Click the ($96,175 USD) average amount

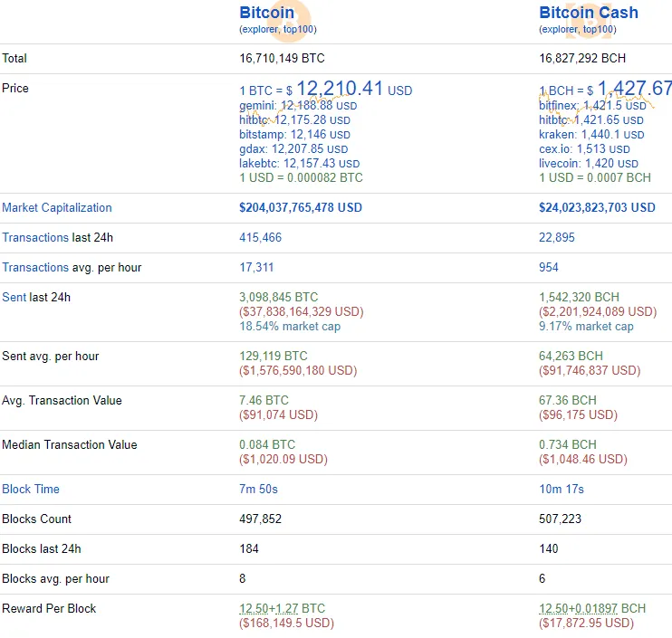coord(578,414)
